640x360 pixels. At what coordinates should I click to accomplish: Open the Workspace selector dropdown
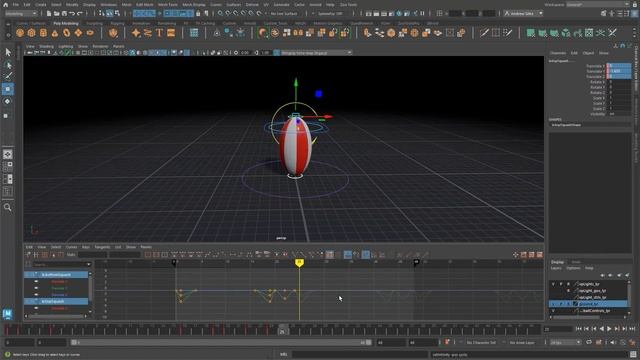point(598,4)
